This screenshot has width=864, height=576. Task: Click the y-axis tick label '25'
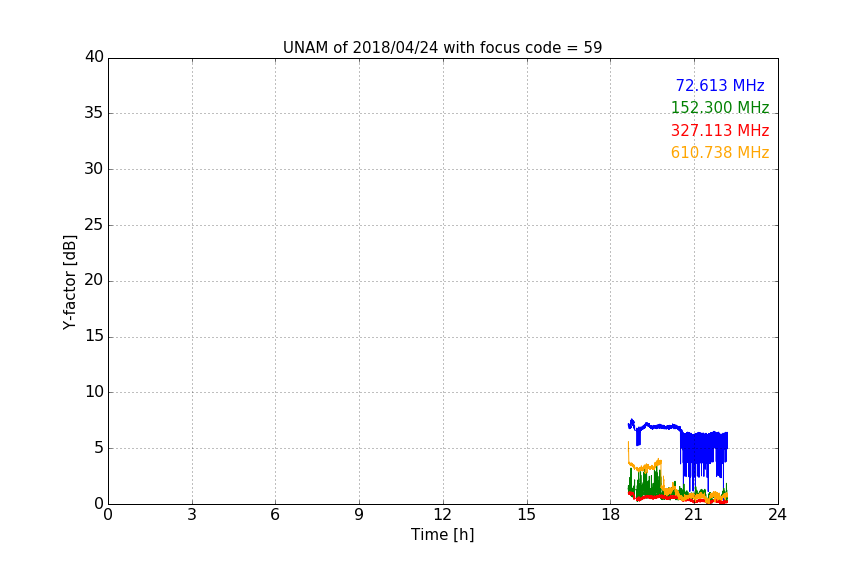(94, 224)
